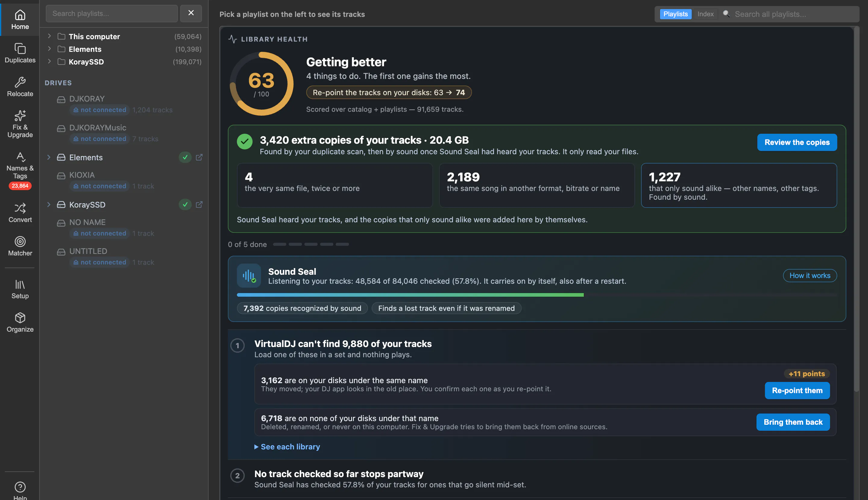
Task: Click the Sound Seal progress bar
Action: [536, 295]
